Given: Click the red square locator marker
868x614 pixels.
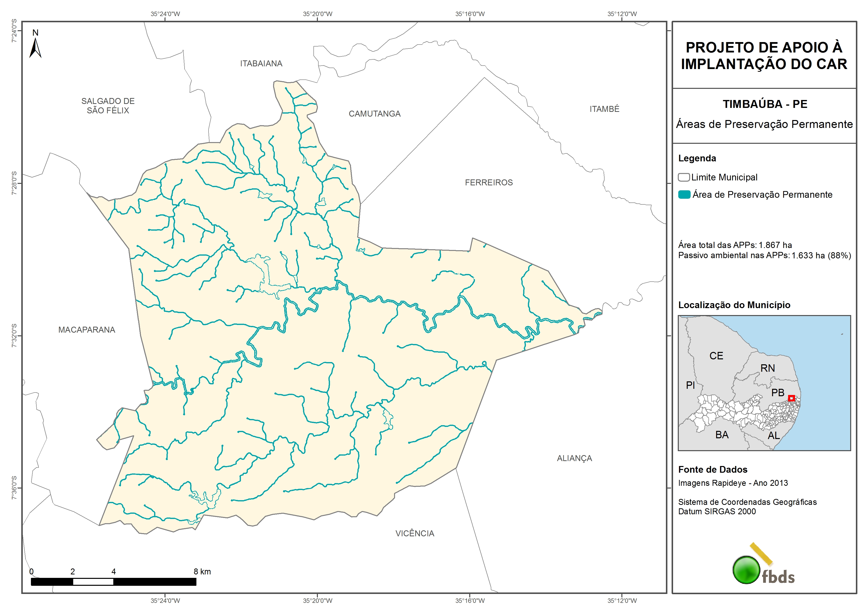Looking at the screenshot, I should click(x=791, y=398).
